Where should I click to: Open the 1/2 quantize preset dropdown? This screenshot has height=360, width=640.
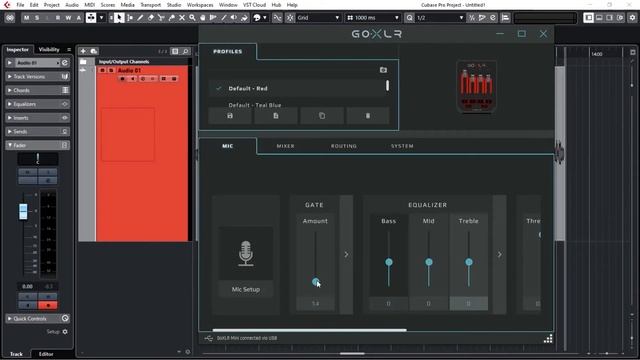[440, 18]
